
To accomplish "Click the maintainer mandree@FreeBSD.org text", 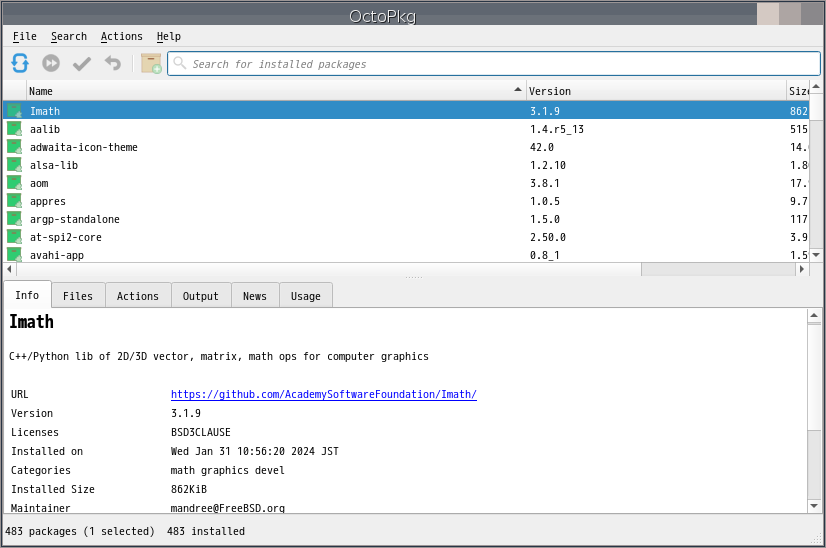I will pos(228,508).
